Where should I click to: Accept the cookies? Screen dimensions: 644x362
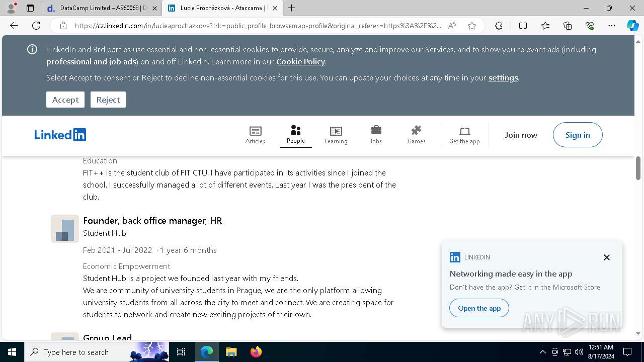pyautogui.click(x=65, y=100)
